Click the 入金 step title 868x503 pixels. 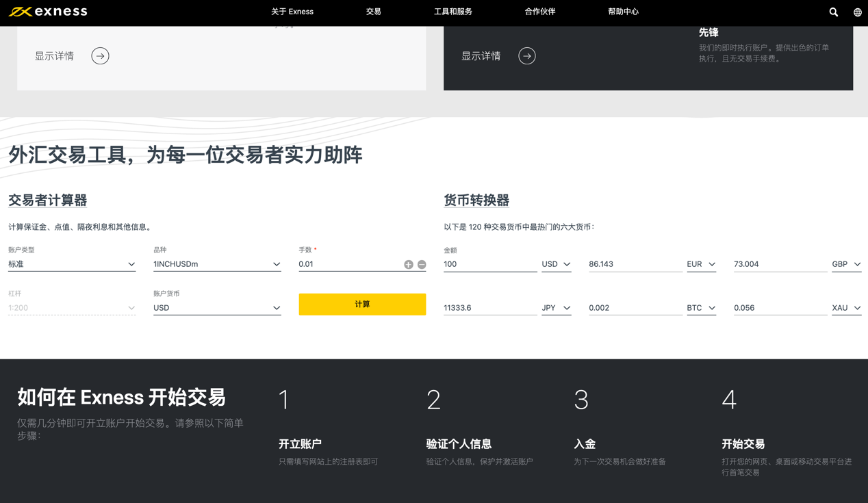[x=585, y=444]
